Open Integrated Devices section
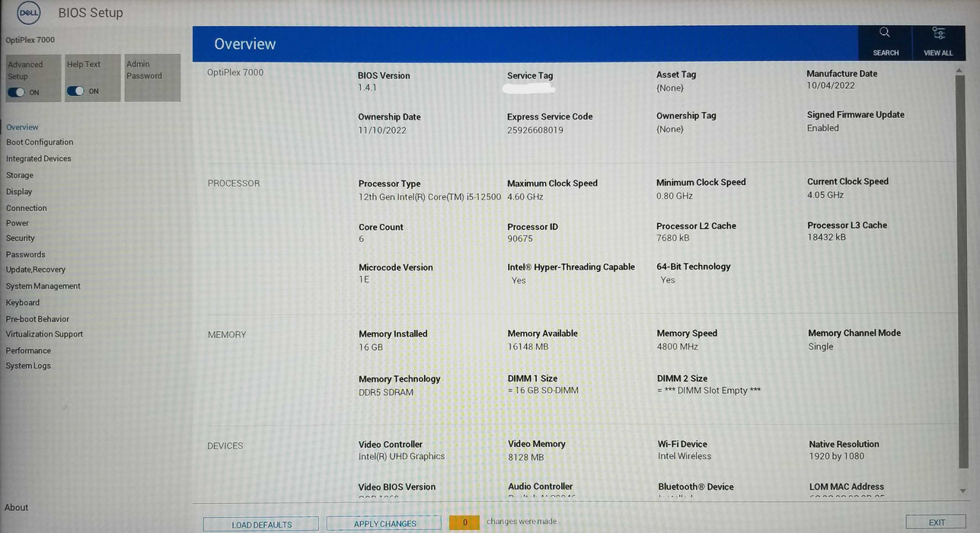 tap(39, 159)
